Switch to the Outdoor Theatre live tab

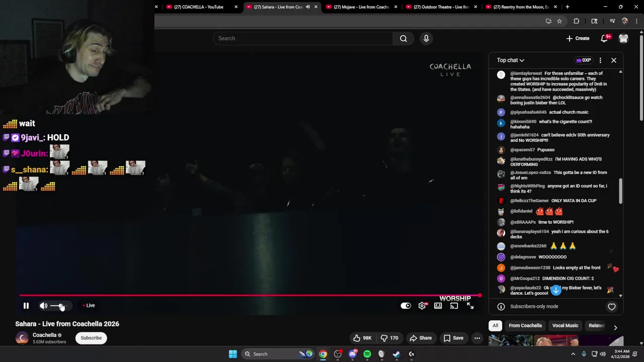coord(441,7)
